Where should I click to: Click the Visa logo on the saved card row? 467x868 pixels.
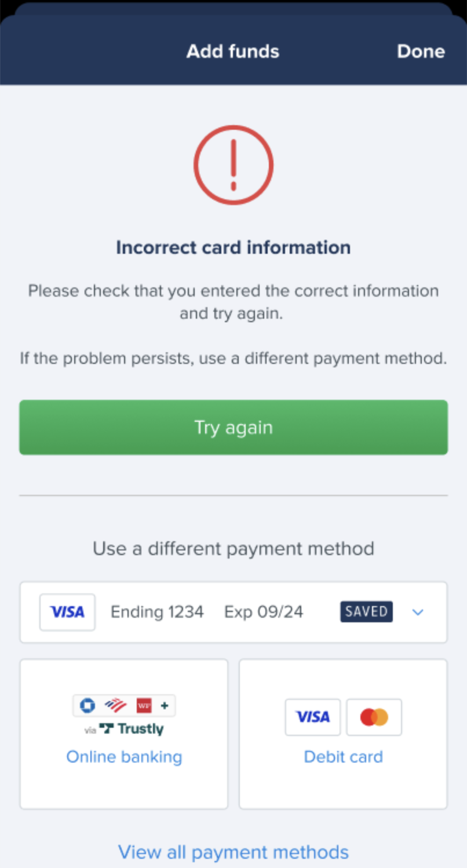67,611
